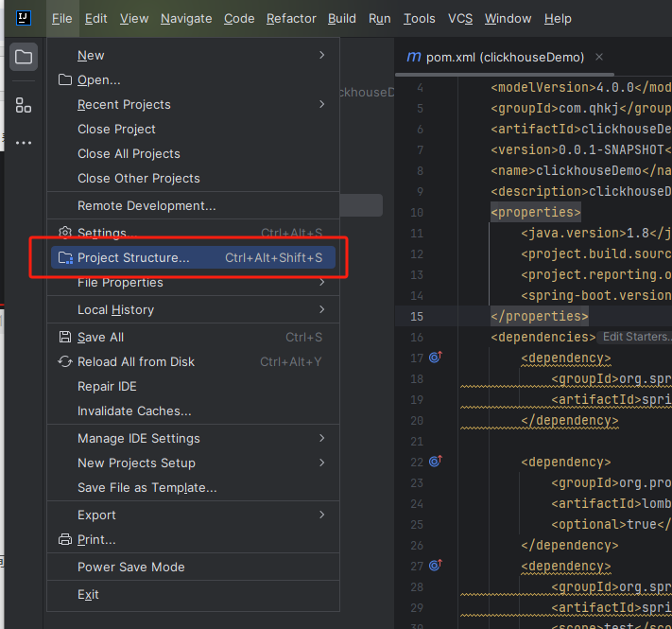Viewport: 672px width, 629px height.
Task: Click the <dependencies> tag on line 16
Action: coord(543,337)
